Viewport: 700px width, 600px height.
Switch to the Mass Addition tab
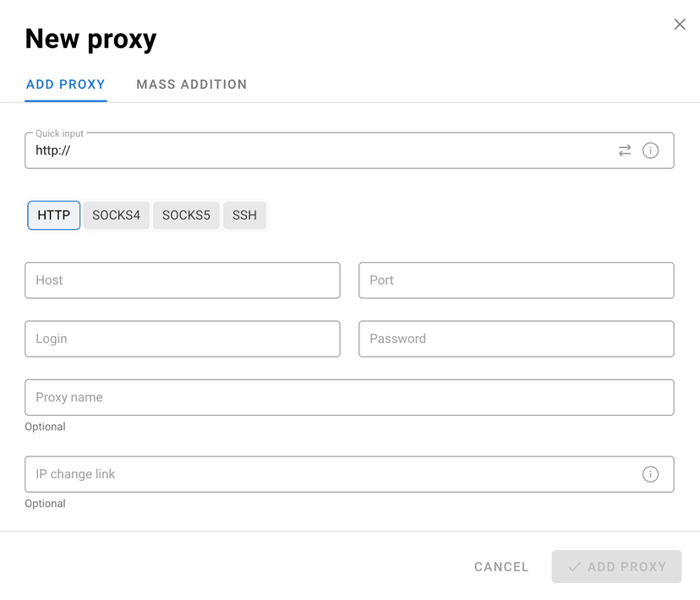(192, 85)
